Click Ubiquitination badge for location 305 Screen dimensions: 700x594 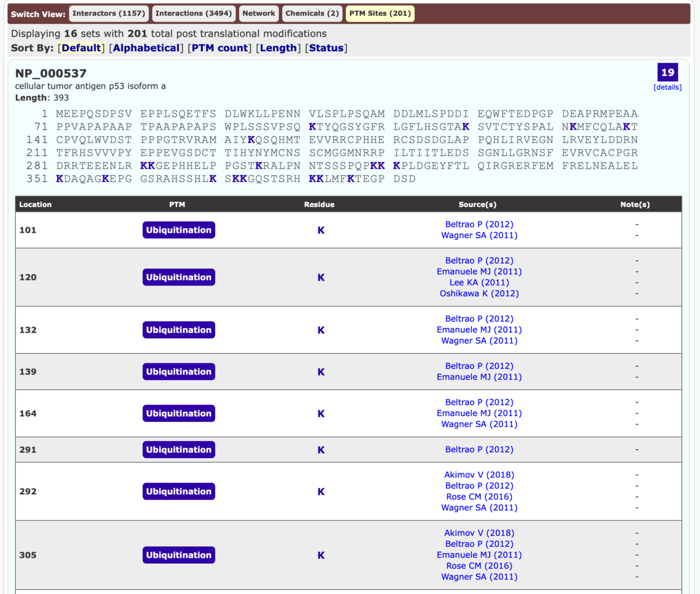pos(179,555)
